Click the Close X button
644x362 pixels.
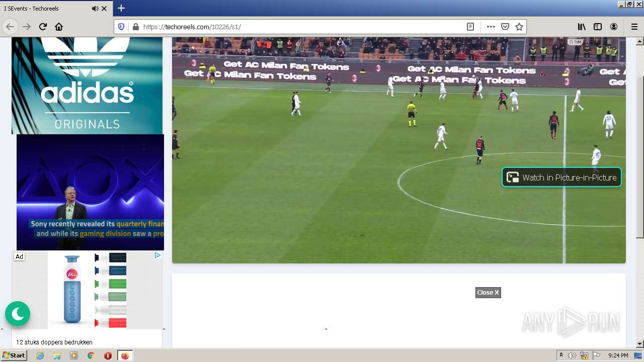pos(488,293)
